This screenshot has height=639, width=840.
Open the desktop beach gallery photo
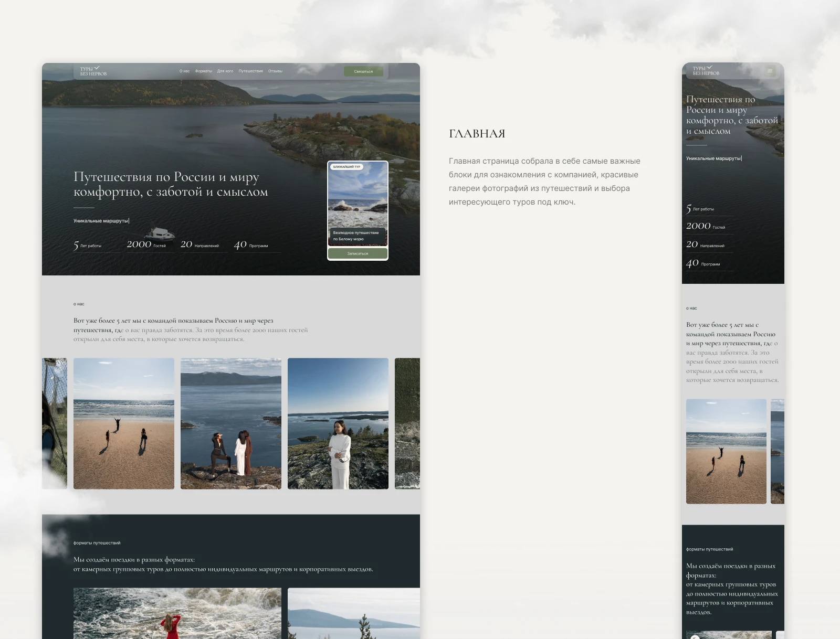click(124, 424)
